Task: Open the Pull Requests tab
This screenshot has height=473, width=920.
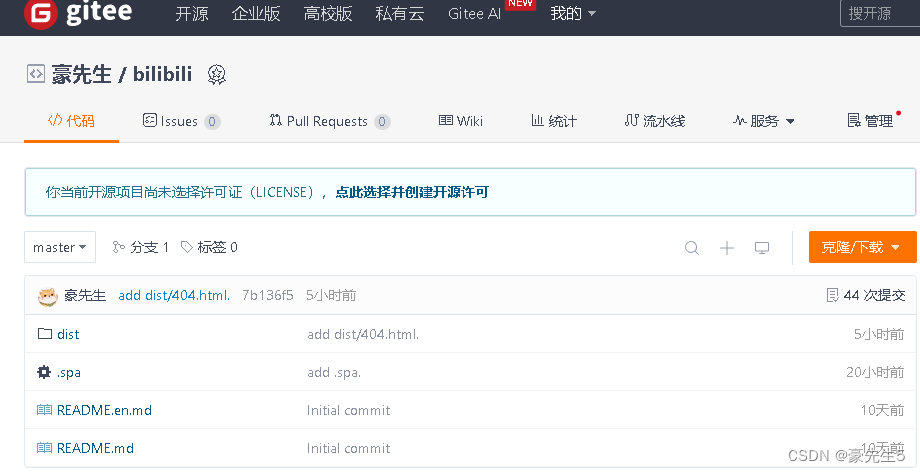Action: click(x=330, y=121)
